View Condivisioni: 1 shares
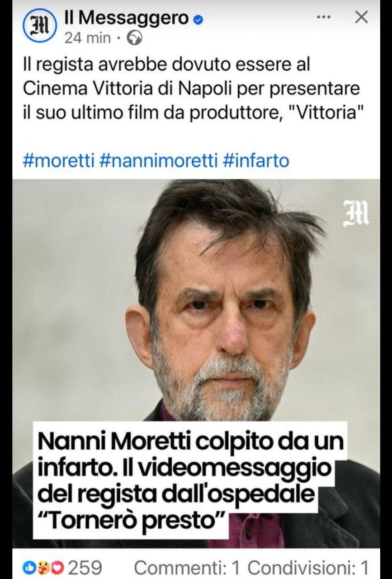The height and width of the screenshot is (579, 392). (308, 567)
